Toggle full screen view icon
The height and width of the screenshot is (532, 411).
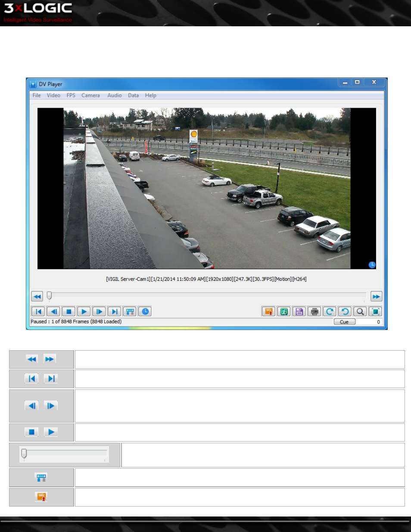click(x=375, y=311)
